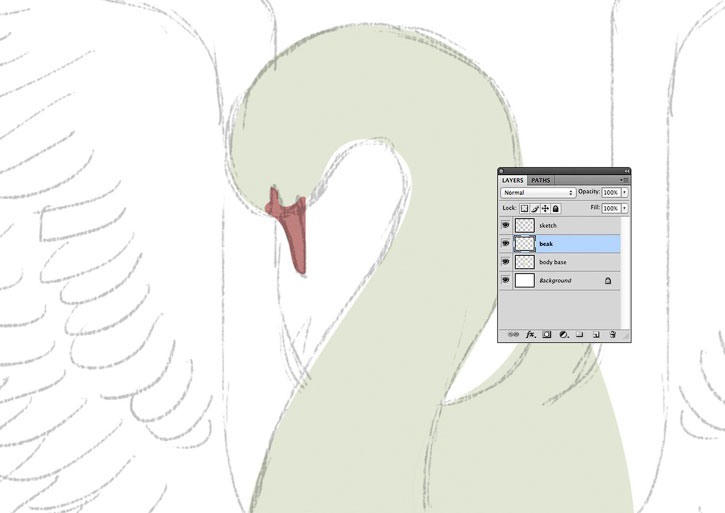Click the Layers panel scrollbar
Screen dimensions: 725x513
click(x=625, y=272)
